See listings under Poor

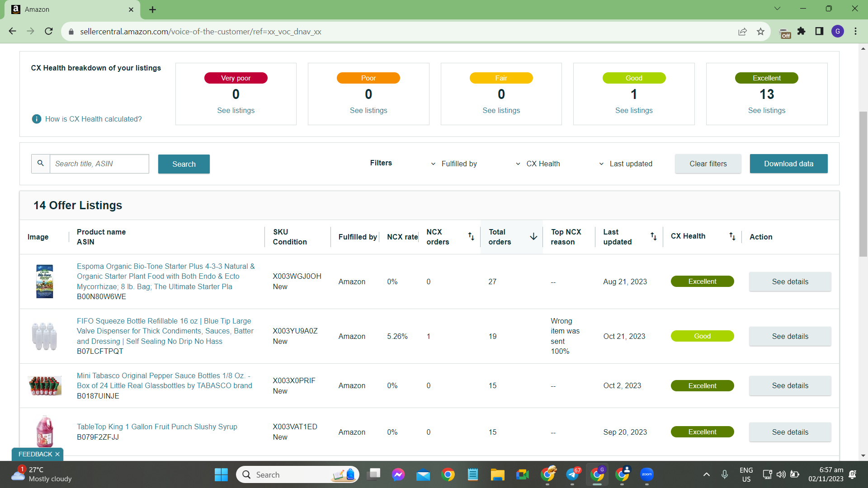click(368, 110)
